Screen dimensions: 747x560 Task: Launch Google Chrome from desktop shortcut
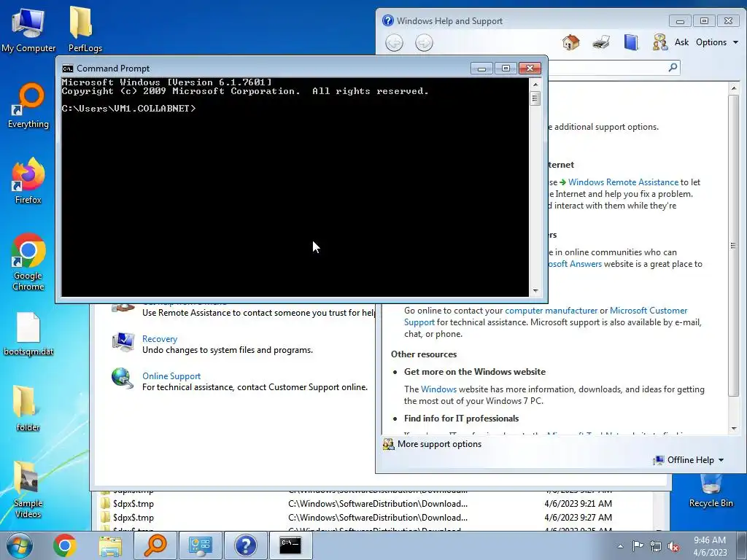point(28,262)
